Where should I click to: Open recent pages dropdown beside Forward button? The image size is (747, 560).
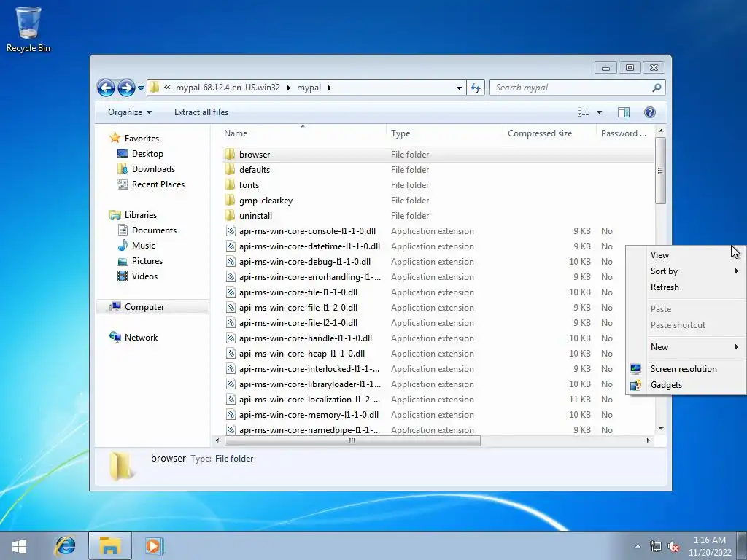141,88
